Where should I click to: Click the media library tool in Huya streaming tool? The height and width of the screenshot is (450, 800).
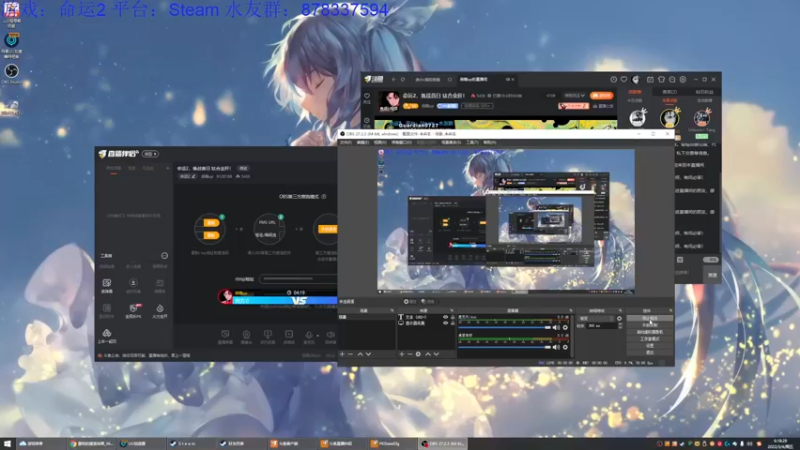point(107,285)
